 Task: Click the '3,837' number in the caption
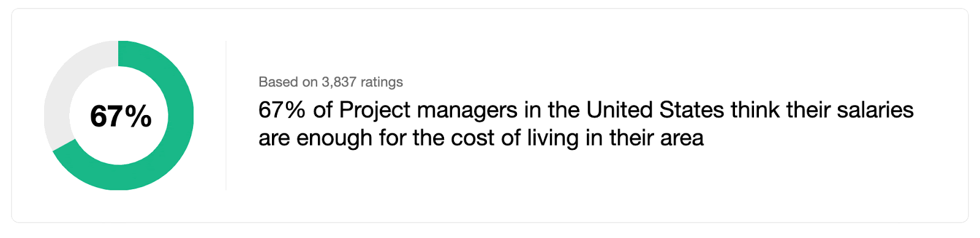point(339,82)
